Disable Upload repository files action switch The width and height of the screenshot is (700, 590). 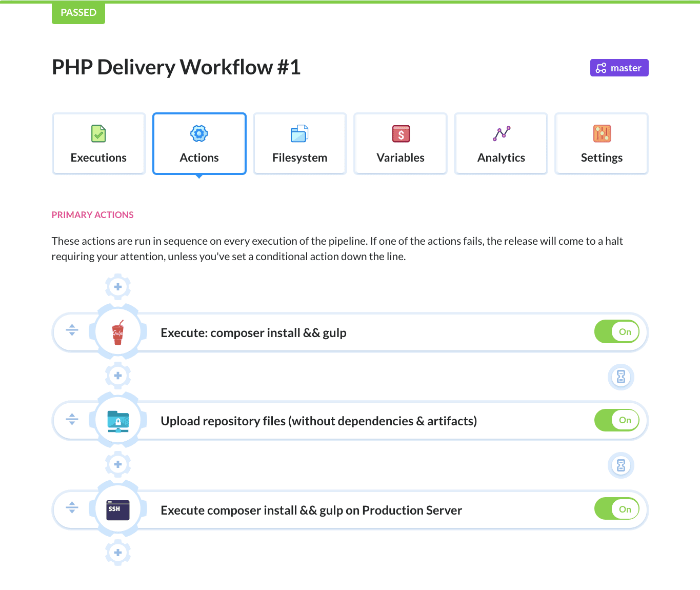coord(616,420)
